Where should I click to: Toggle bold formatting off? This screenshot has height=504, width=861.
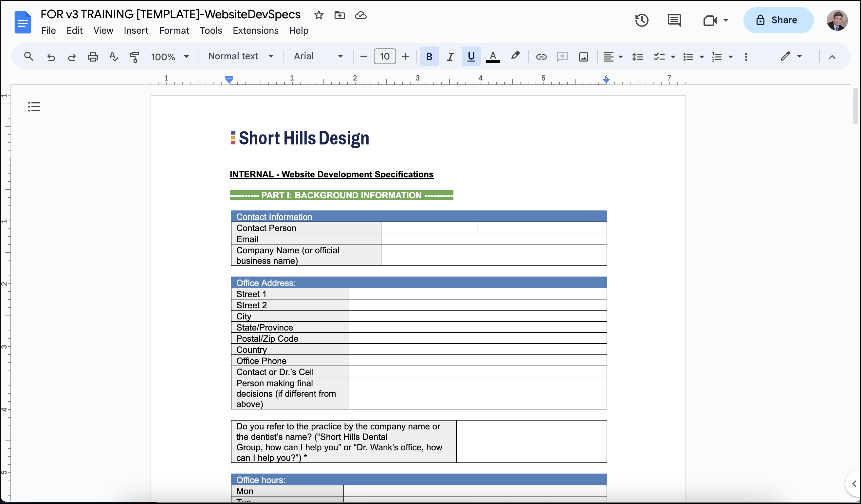[429, 57]
